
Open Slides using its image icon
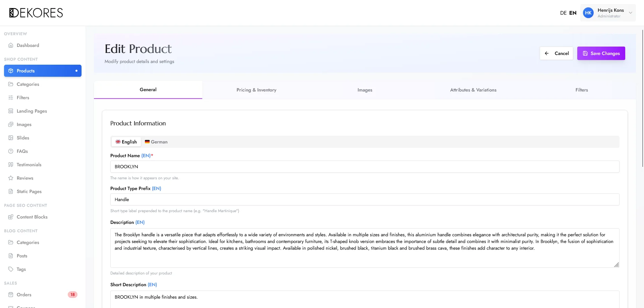click(x=11, y=138)
